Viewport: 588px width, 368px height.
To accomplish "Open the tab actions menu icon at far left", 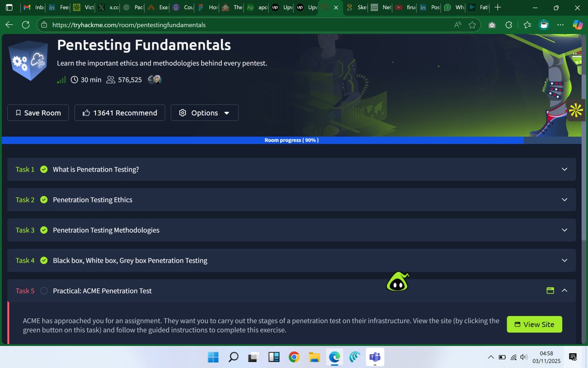I will [9, 7].
